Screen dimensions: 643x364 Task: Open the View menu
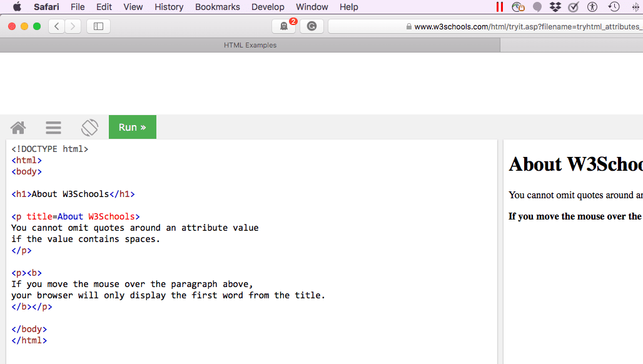(x=133, y=7)
